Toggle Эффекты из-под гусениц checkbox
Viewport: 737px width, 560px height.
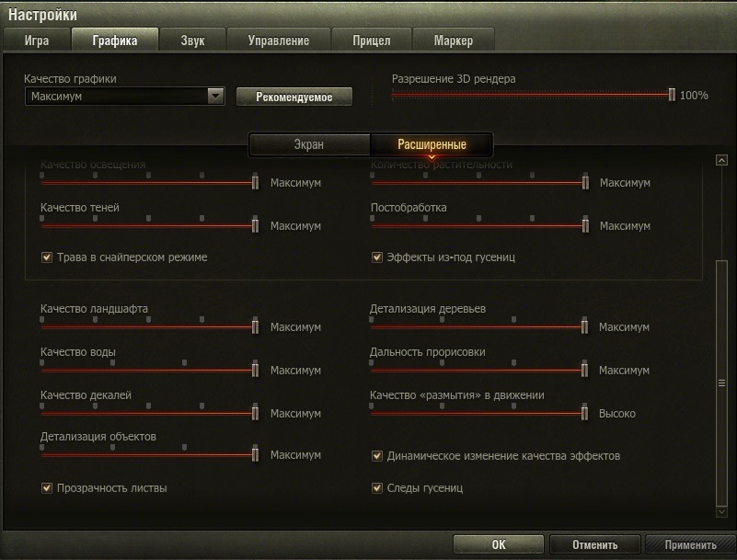377,257
